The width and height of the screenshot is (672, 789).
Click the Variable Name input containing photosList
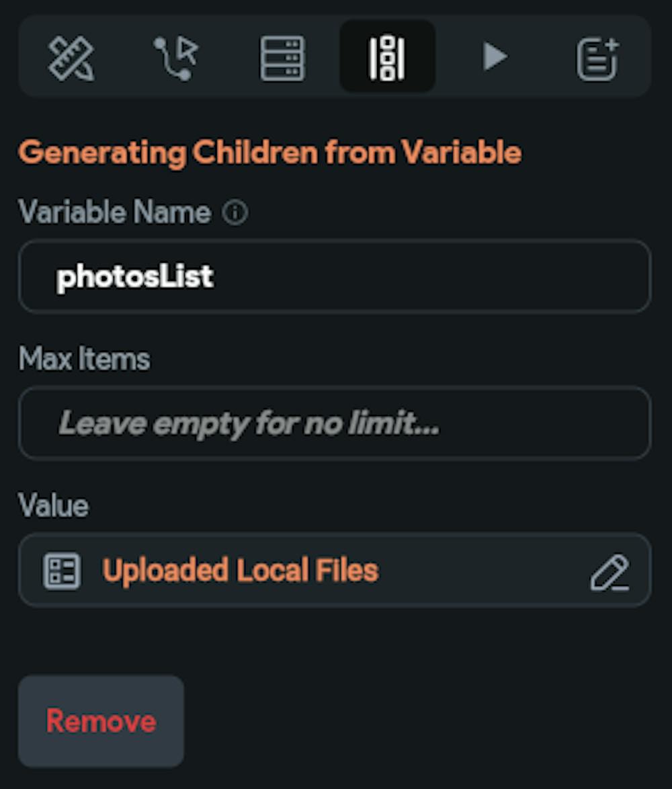[x=403, y=277]
